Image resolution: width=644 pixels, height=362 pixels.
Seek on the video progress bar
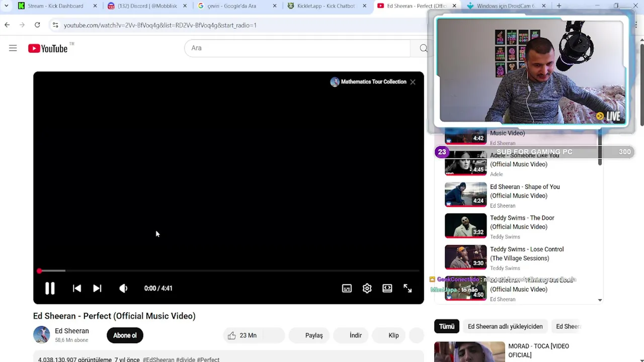228,271
